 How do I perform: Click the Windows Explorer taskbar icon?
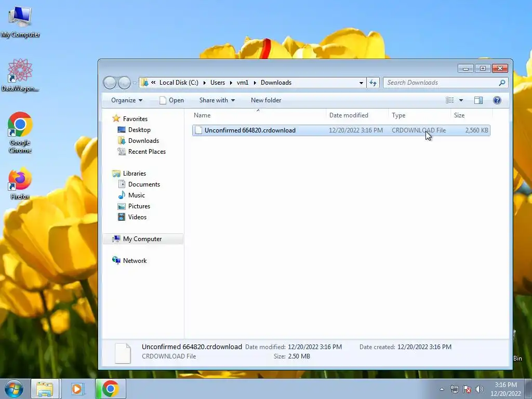[x=45, y=389]
